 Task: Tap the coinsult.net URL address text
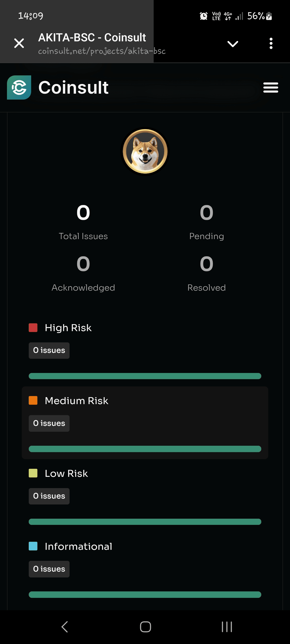pyautogui.click(x=102, y=51)
